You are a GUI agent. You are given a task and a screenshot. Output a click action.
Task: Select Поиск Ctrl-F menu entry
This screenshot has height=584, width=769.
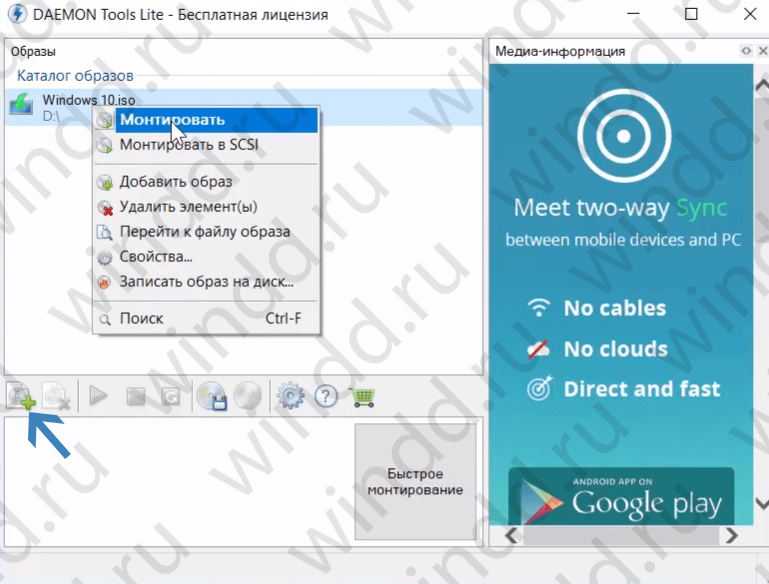point(206,319)
